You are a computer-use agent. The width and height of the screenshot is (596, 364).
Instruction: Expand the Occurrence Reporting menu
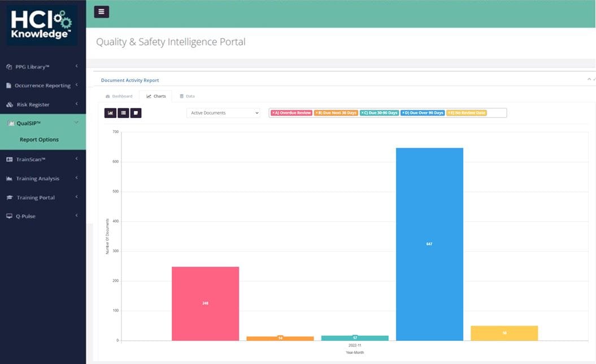(42, 86)
